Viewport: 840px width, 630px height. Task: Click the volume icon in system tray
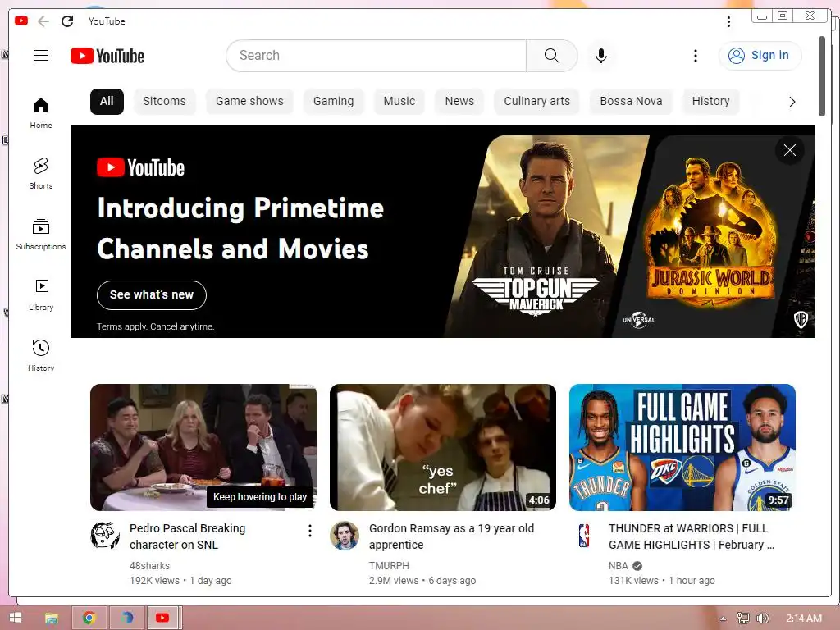click(x=762, y=619)
